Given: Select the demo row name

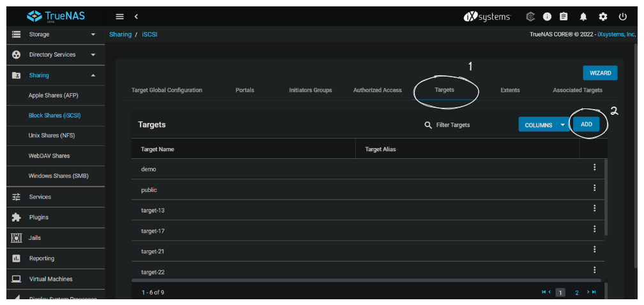Looking at the screenshot, I should coord(149,169).
